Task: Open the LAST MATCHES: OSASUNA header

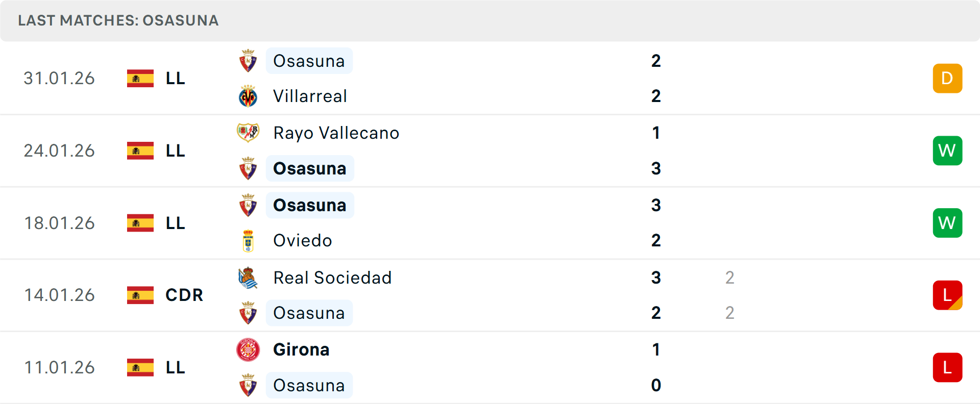Action: pos(118,20)
